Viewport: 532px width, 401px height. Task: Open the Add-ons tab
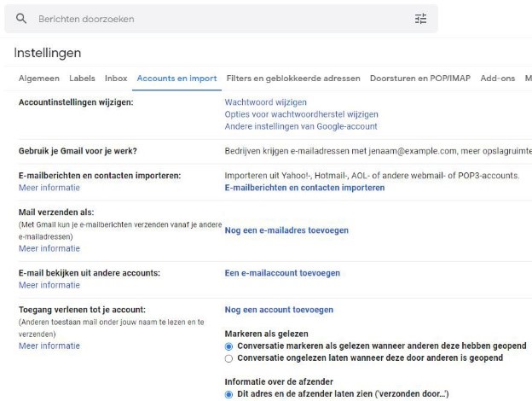tap(497, 78)
